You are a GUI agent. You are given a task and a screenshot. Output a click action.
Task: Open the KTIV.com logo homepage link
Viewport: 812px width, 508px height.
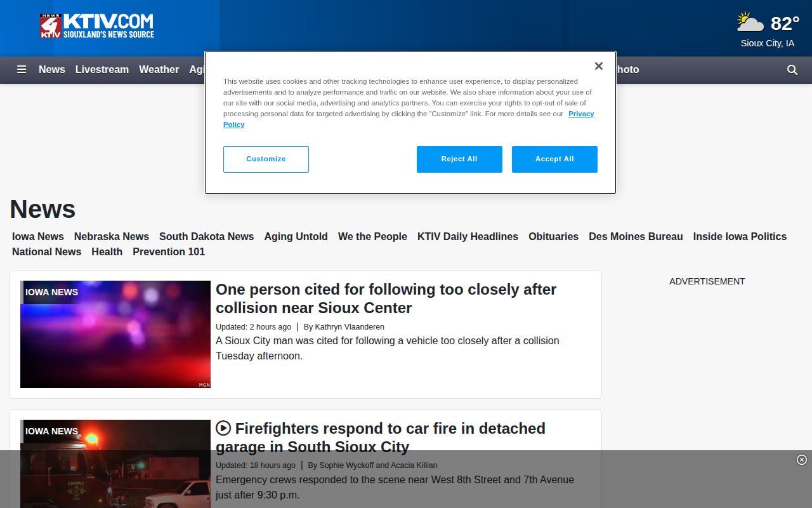[97, 26]
